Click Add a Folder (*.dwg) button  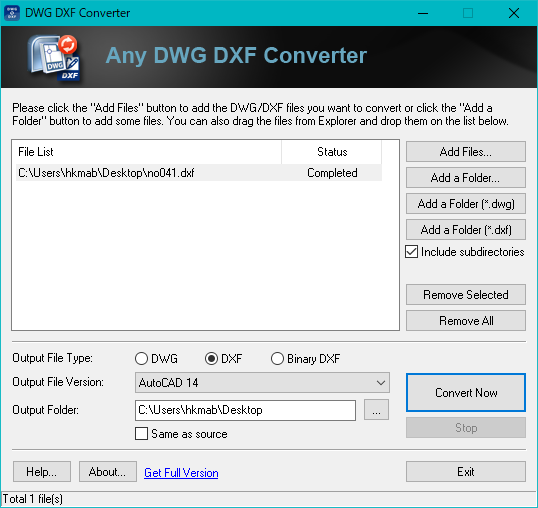pyautogui.click(x=466, y=204)
